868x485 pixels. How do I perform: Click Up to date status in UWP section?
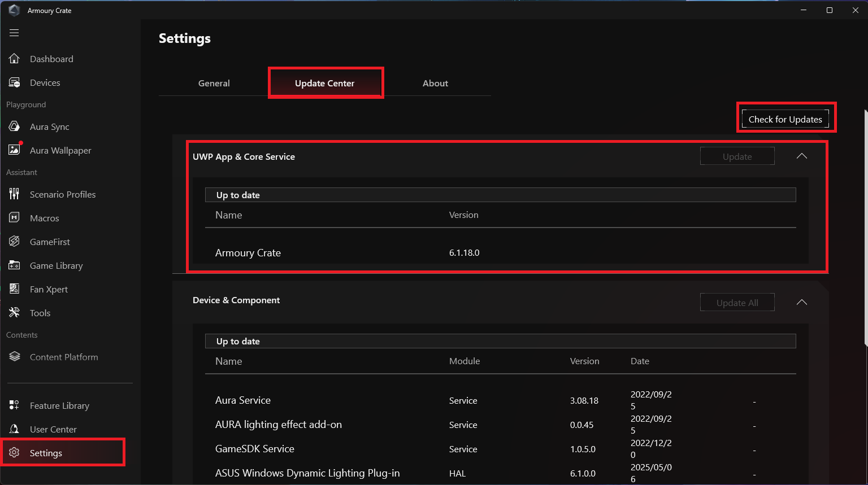coord(238,195)
